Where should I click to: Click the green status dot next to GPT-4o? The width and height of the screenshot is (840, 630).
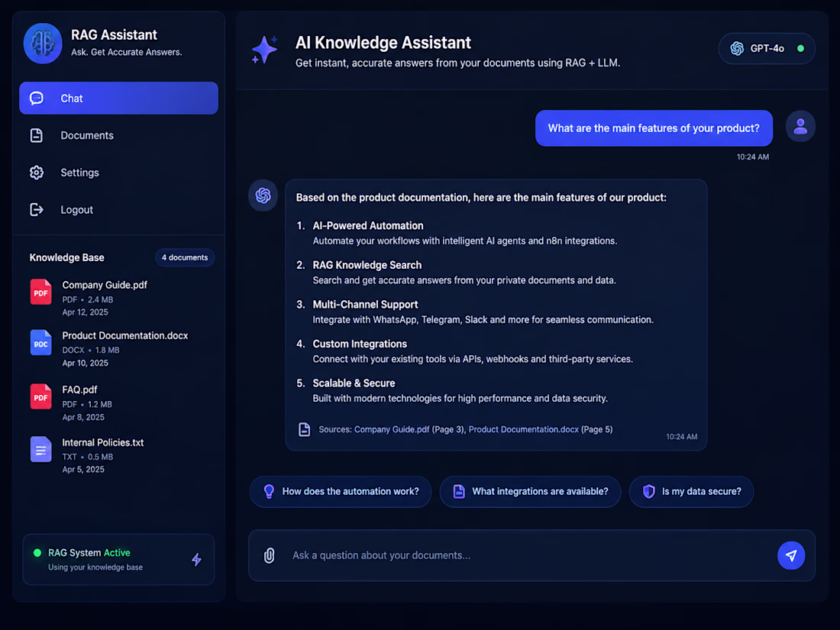pyautogui.click(x=800, y=48)
